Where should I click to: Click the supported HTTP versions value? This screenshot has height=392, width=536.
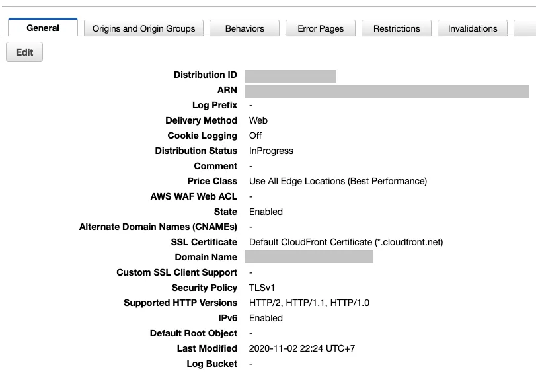[309, 303]
